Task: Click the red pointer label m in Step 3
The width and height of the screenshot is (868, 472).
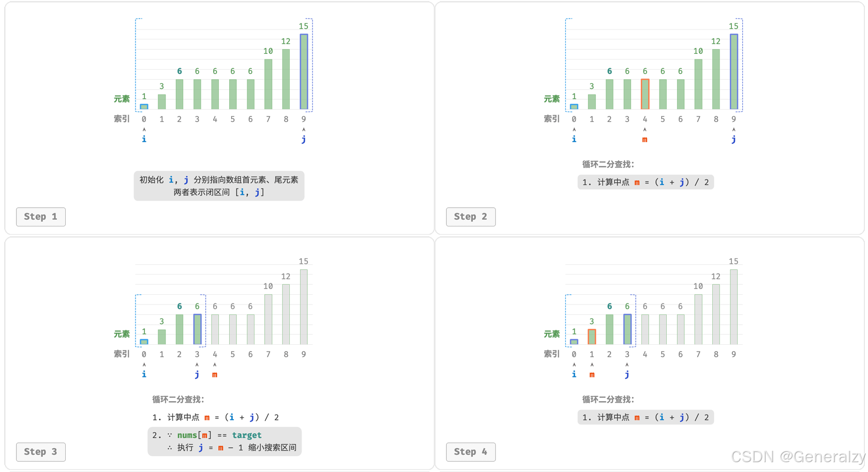Action: coord(215,375)
